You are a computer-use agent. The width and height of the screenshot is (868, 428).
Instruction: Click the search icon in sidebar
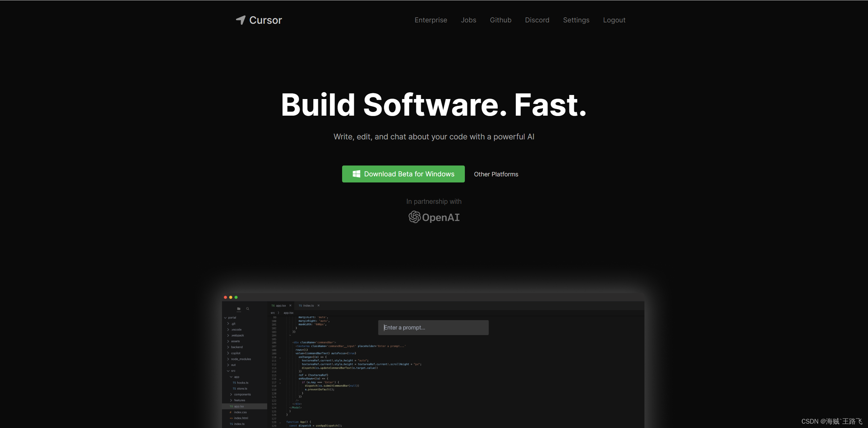tap(248, 308)
